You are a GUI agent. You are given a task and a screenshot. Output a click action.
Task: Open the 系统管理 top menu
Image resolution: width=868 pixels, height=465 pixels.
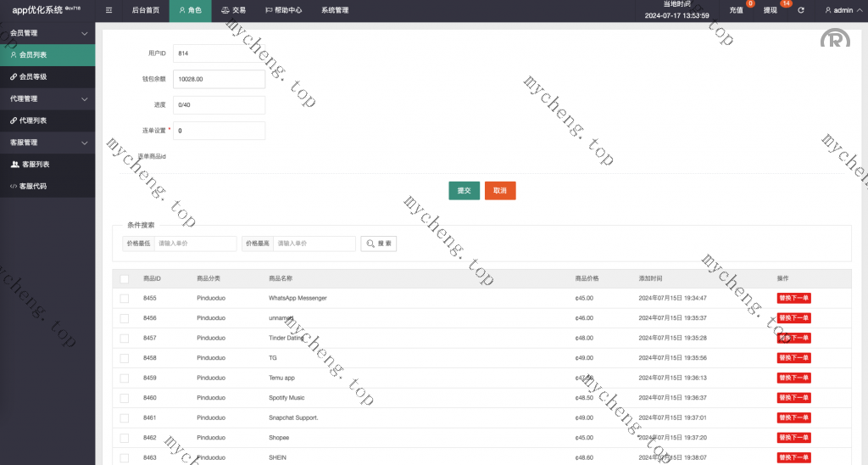(x=335, y=11)
